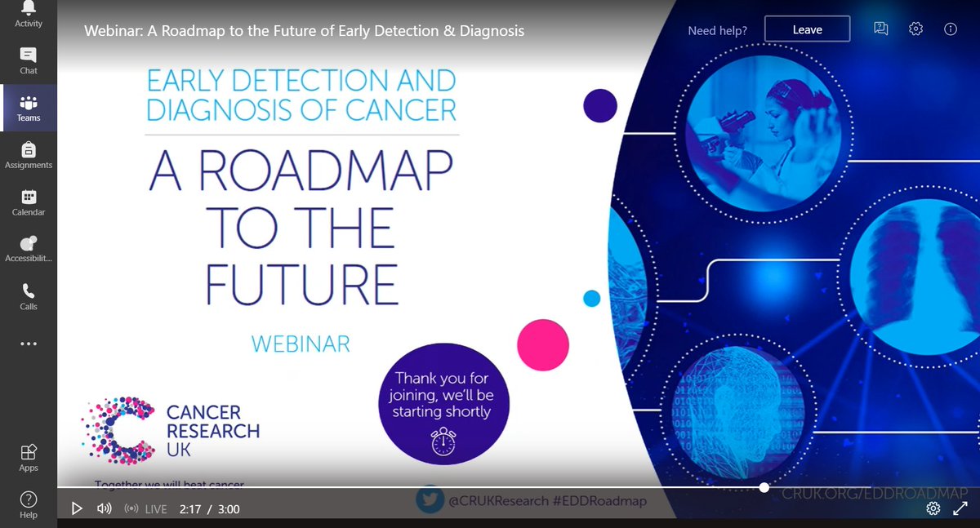Viewport: 980px width, 528px height.
Task: Show meeting info icon
Action: pos(950,29)
